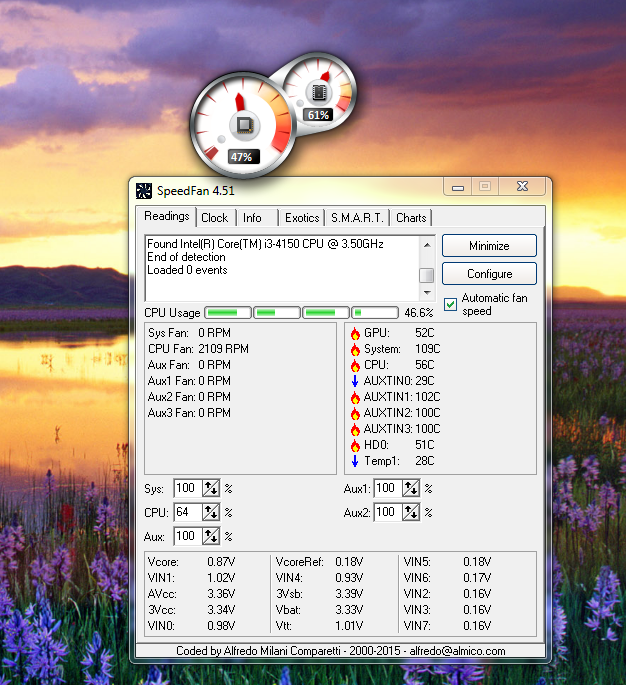Click the CPU chip icon on large gauge

click(x=245, y=125)
